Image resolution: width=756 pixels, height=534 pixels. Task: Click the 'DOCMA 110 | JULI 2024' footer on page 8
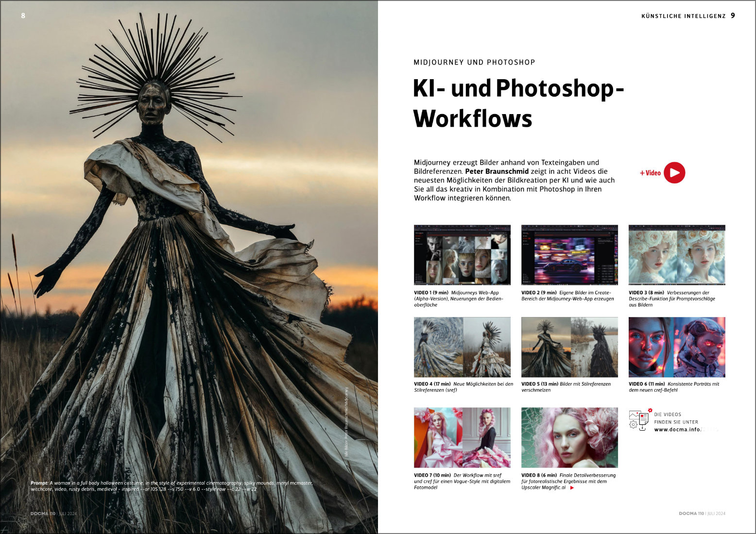pyautogui.click(x=53, y=514)
